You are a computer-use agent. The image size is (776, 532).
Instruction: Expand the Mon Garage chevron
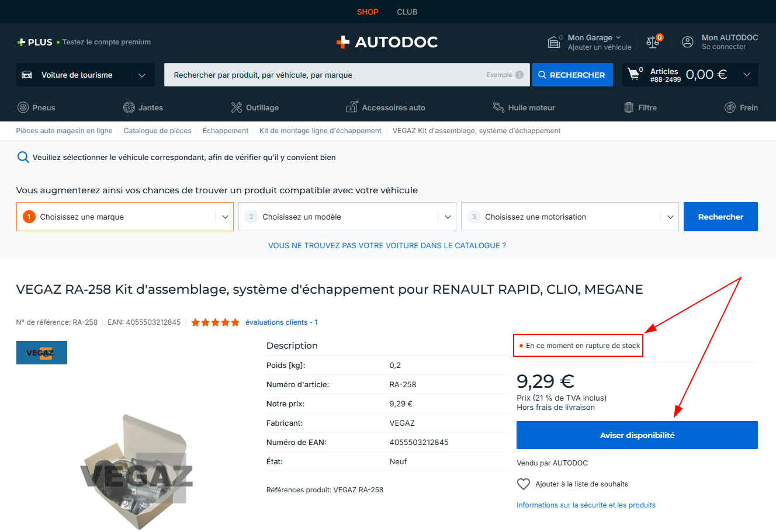[619, 37]
